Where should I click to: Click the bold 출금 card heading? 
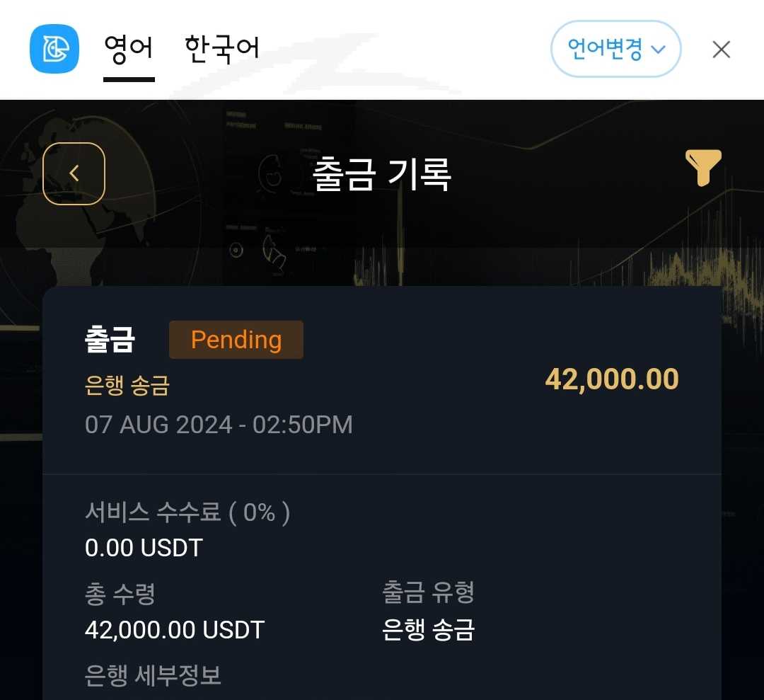click(110, 340)
